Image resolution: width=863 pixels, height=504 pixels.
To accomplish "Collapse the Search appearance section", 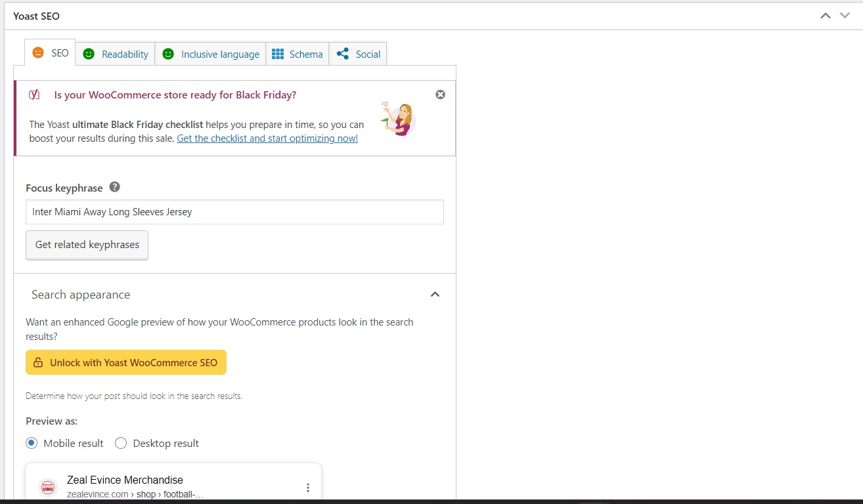I will 435,295.
